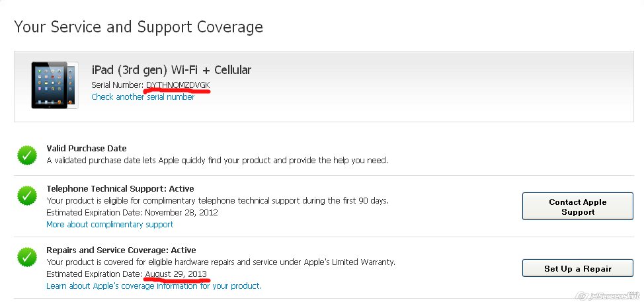Click the August 29, 2013 expiration date
This screenshot has height=304, width=644.
tap(176, 274)
